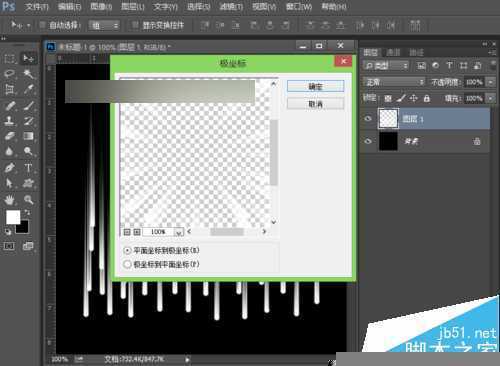Filter layers by pixel type icon
The width and height of the screenshot is (500, 366).
pos(421,66)
